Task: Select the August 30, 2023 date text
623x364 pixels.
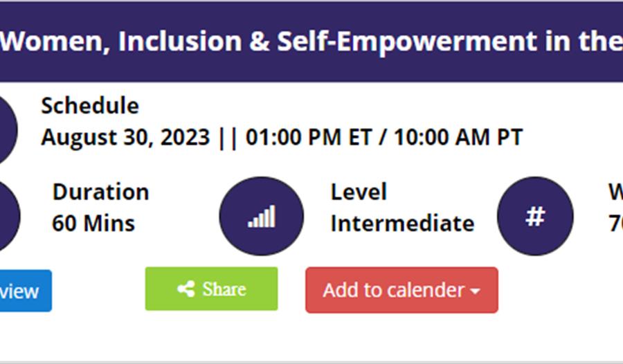Action: [x=125, y=137]
